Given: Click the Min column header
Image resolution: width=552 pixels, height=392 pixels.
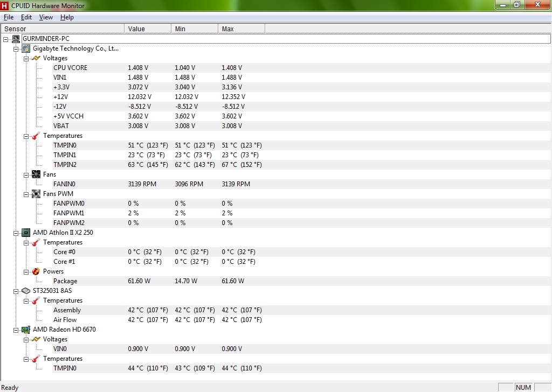Looking at the screenshot, I should (195, 29).
